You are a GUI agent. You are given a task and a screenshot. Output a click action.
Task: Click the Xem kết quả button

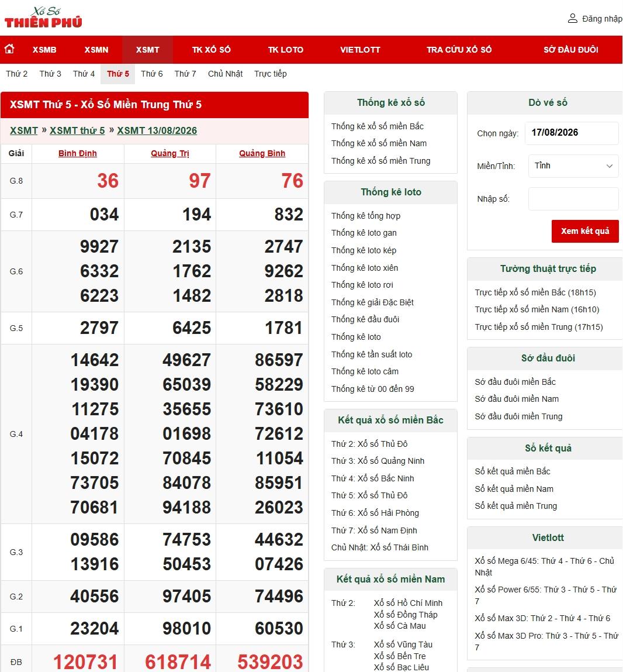585,231
